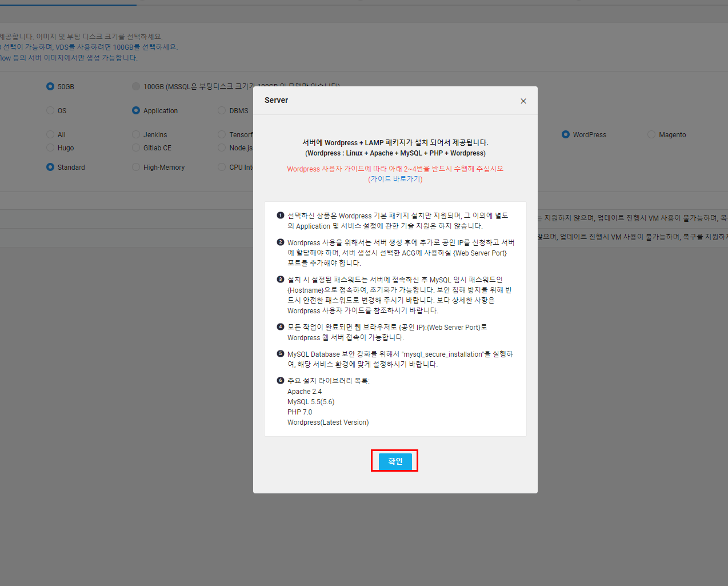Click the 확인 confirm button
Image resolution: width=728 pixels, height=586 pixels.
click(395, 461)
